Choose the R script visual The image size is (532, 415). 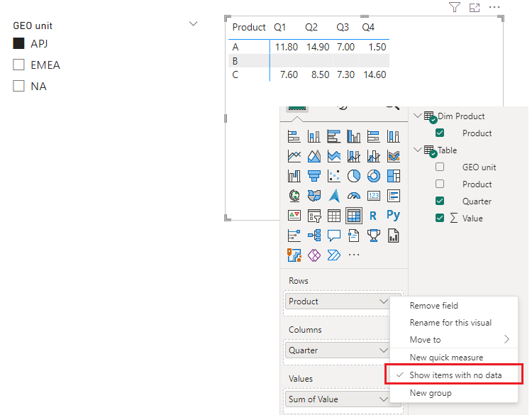click(x=374, y=216)
